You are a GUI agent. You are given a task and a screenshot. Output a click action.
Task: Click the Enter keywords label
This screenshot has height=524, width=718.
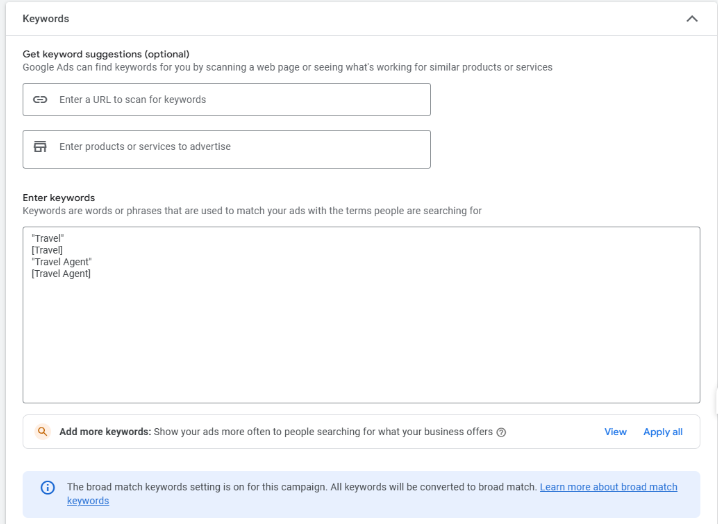tap(59, 197)
